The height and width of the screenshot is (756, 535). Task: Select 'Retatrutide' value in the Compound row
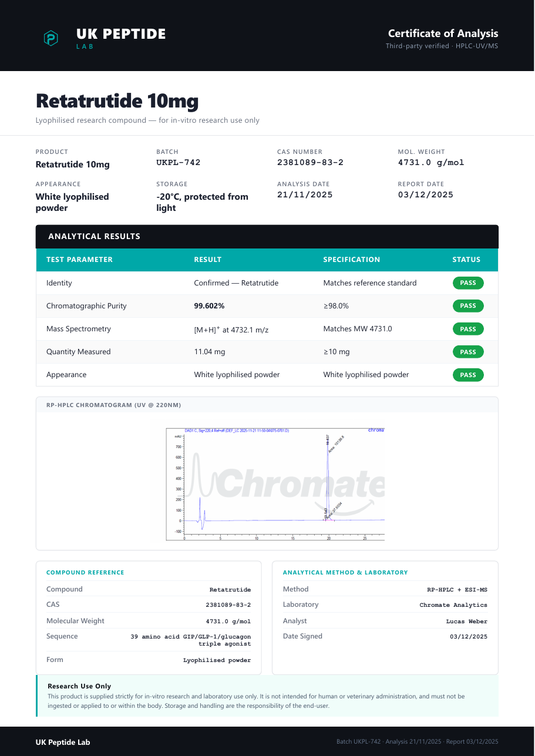230,590
